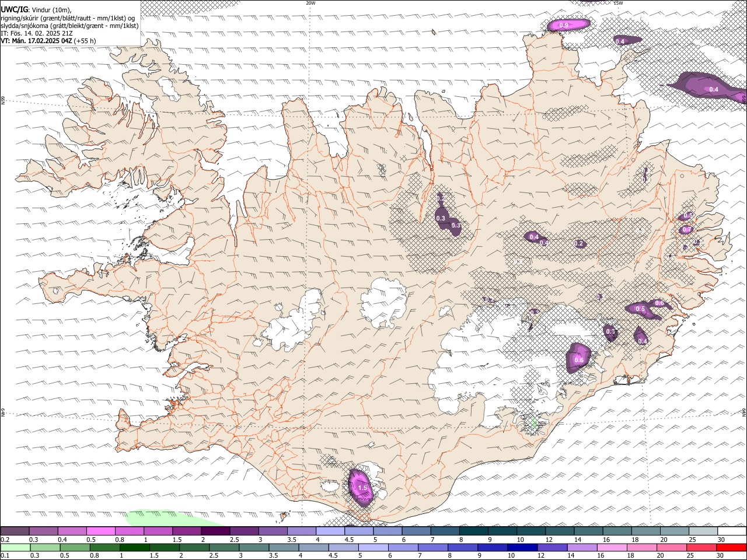
Task: Click the 30 label on the upper scale
Action: click(x=721, y=540)
